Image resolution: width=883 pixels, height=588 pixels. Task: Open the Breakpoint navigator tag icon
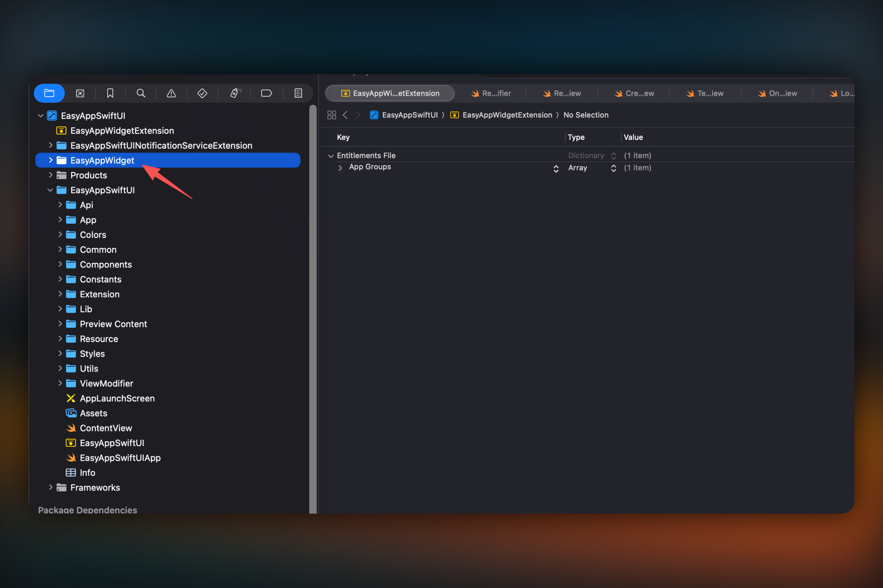pos(266,93)
